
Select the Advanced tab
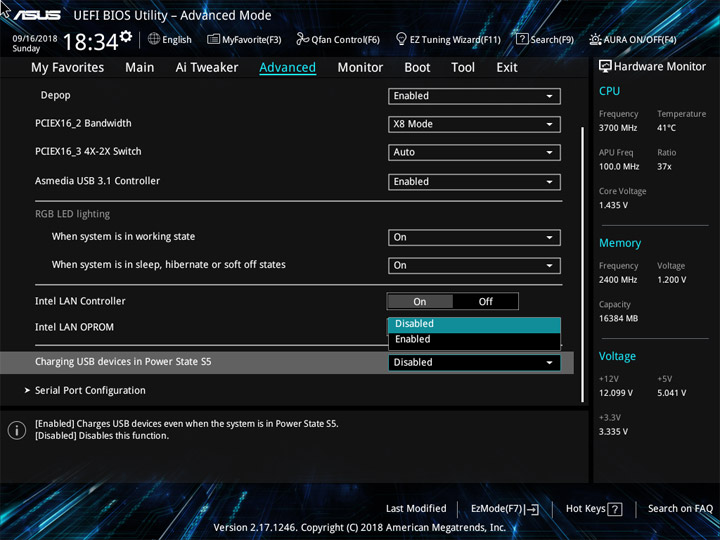[x=287, y=68]
